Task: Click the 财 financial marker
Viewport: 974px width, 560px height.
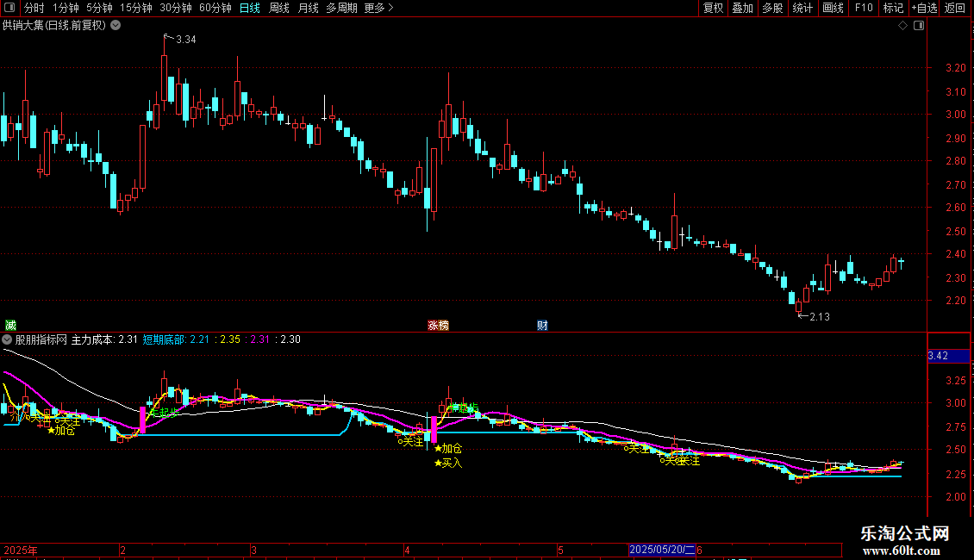Action: (x=542, y=326)
